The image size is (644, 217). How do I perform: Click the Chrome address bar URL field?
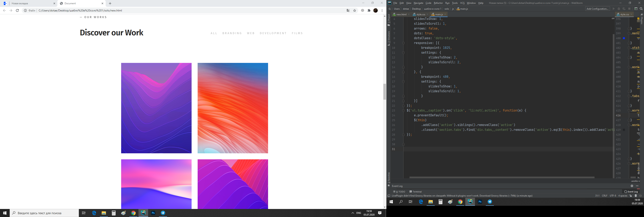[190, 10]
